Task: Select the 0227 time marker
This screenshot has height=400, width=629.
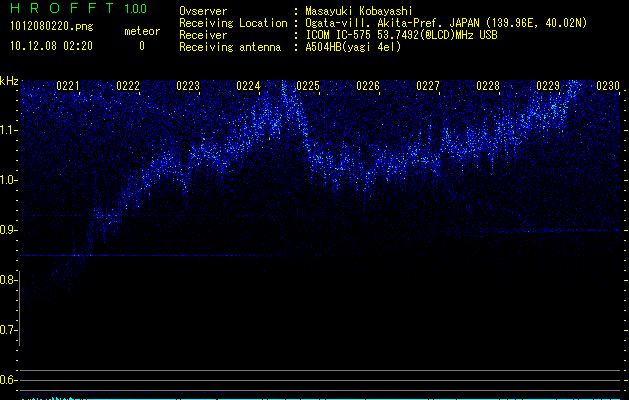Action: click(x=428, y=86)
